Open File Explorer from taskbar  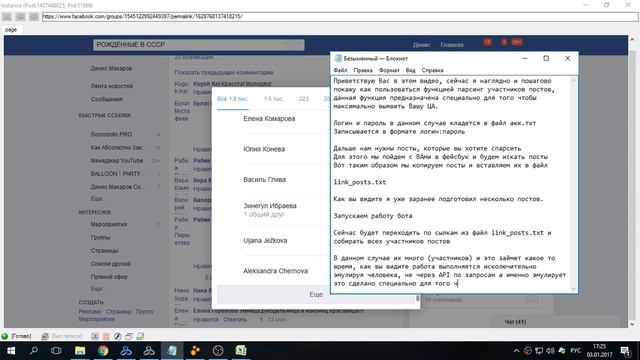(x=80, y=351)
